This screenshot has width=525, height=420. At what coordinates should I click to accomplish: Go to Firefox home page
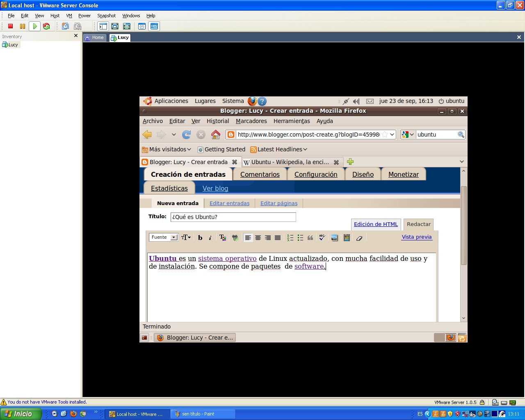click(216, 134)
